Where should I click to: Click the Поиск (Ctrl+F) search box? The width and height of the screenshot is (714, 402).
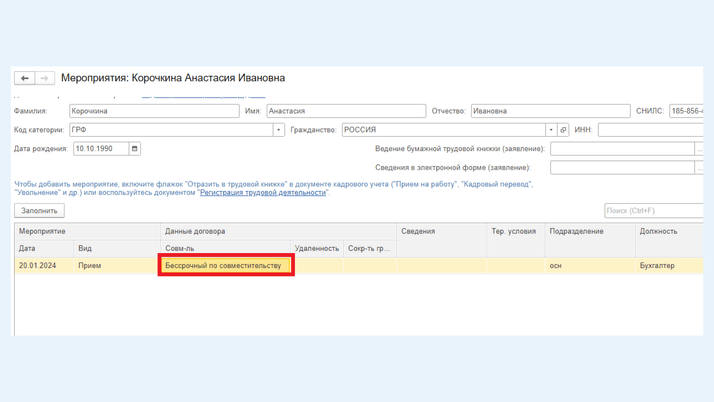click(654, 211)
